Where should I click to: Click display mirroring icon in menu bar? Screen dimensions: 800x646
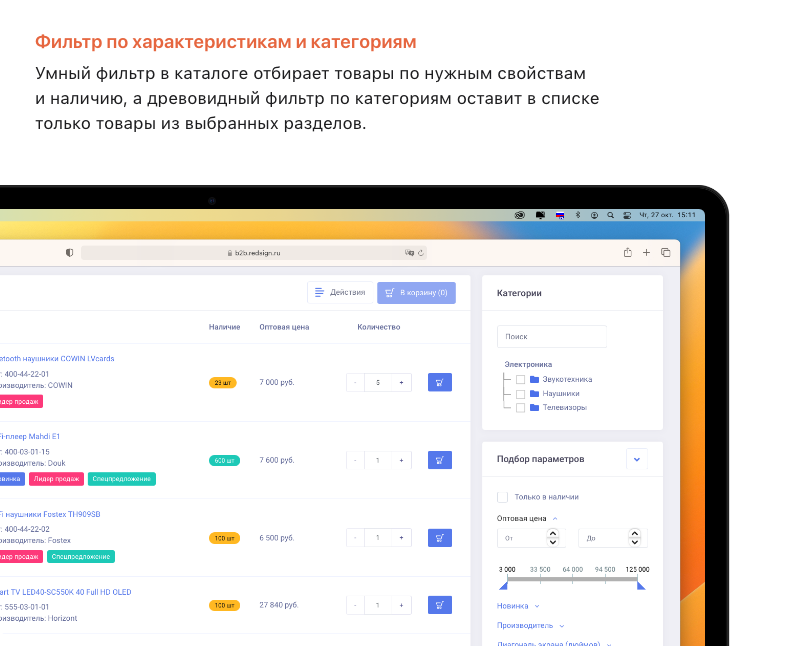(x=540, y=215)
